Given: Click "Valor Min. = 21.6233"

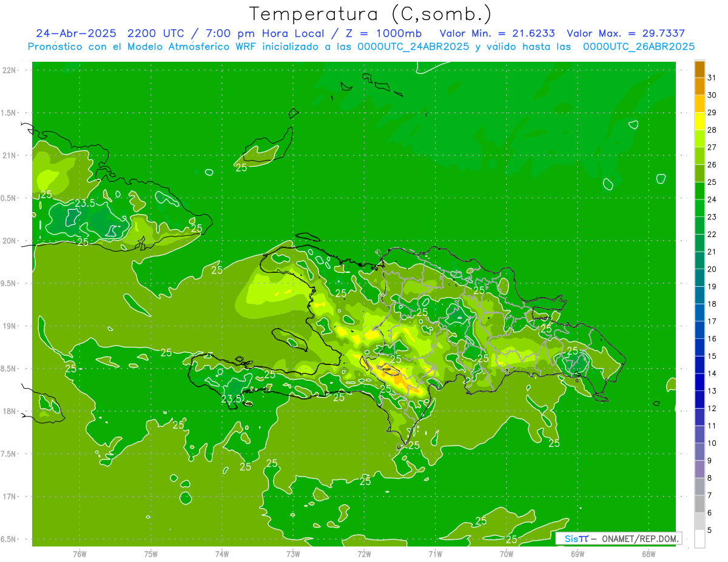Looking at the screenshot, I should point(497,33).
